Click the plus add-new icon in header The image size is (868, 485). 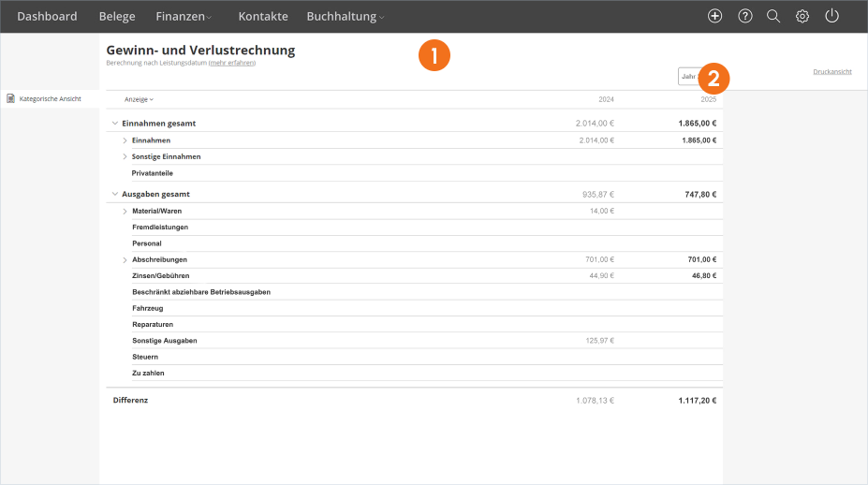pyautogui.click(x=714, y=16)
